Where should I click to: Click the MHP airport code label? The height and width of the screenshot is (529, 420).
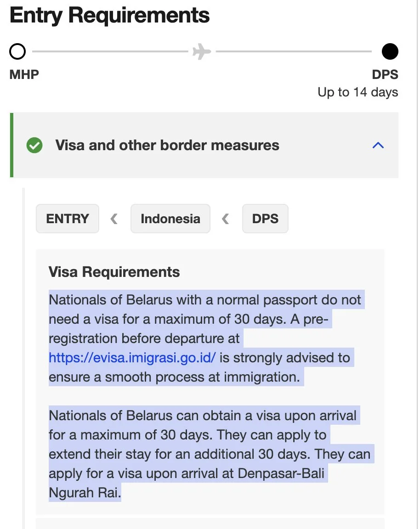[24, 74]
